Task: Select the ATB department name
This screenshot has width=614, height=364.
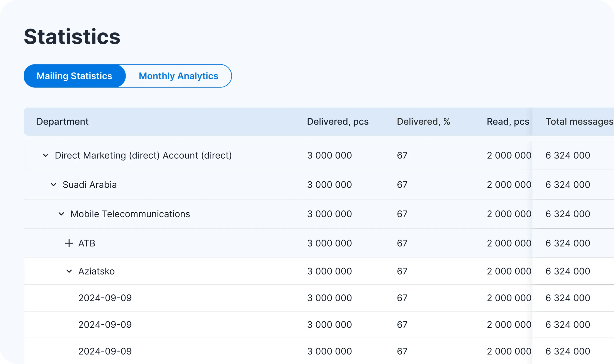Action: [x=87, y=243]
